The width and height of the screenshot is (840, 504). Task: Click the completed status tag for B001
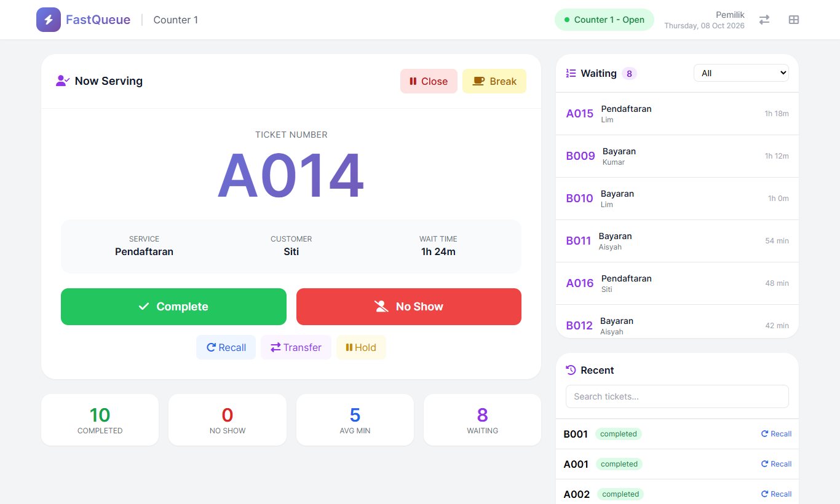tap(618, 434)
